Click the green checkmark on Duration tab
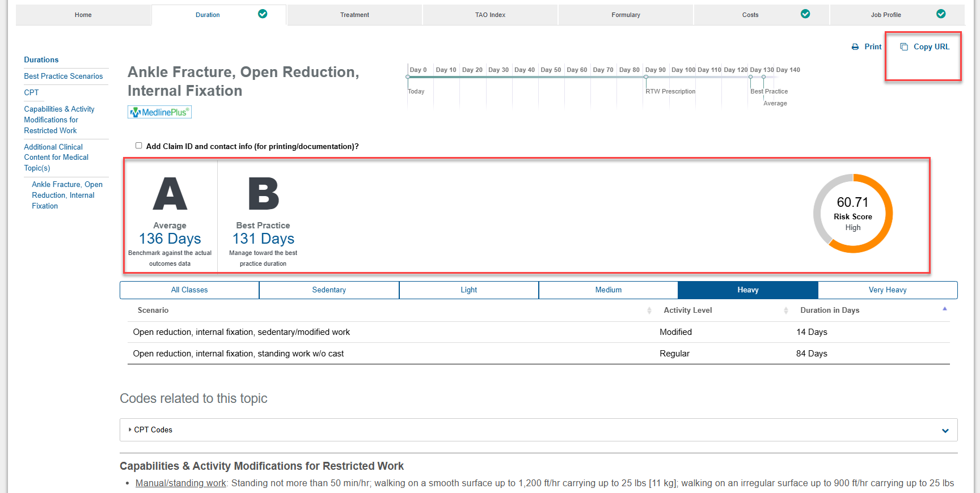 click(263, 14)
